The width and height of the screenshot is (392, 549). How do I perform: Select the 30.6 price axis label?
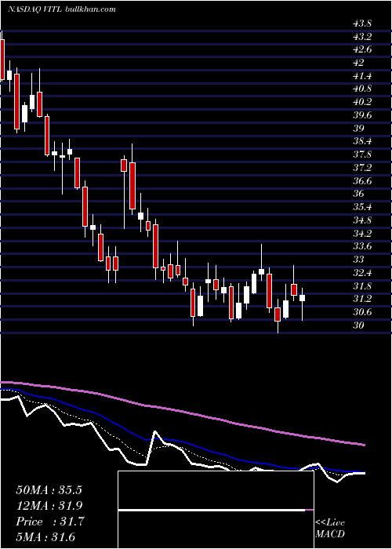[362, 312]
